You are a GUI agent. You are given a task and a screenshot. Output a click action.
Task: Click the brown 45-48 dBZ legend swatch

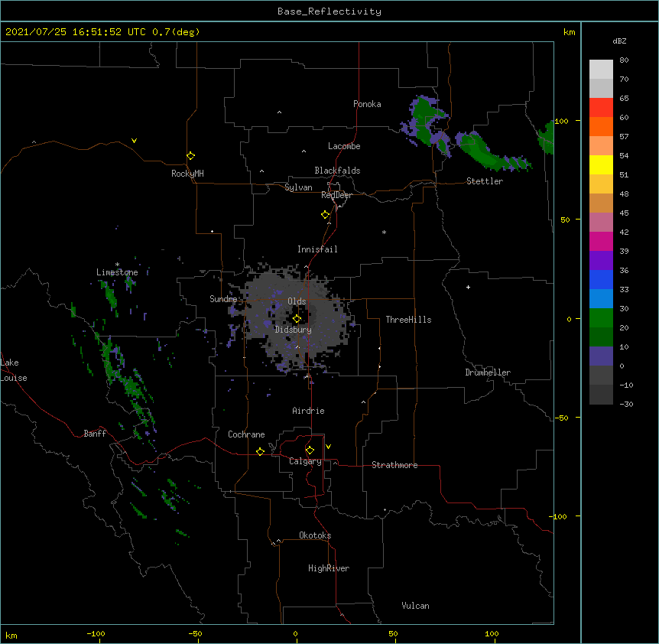click(601, 203)
